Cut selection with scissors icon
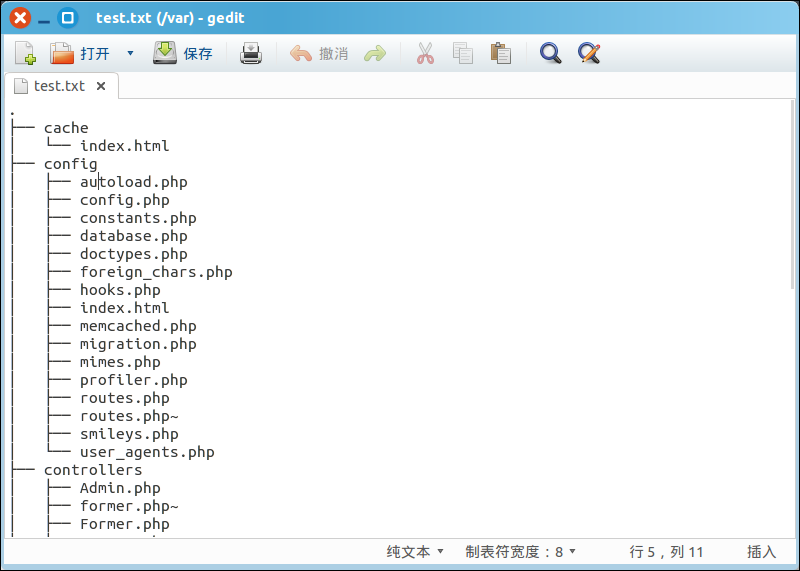The height and width of the screenshot is (571, 800). (425, 54)
